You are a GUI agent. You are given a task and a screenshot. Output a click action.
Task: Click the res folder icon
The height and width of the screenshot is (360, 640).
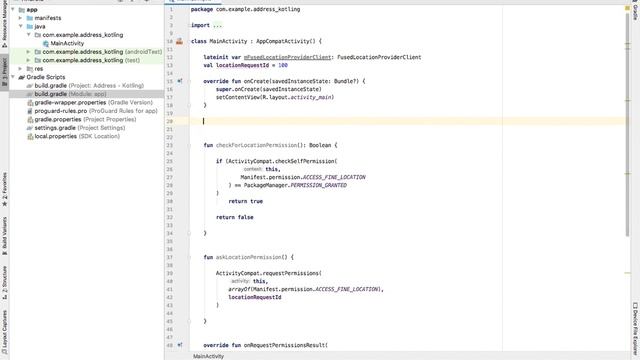point(30,69)
